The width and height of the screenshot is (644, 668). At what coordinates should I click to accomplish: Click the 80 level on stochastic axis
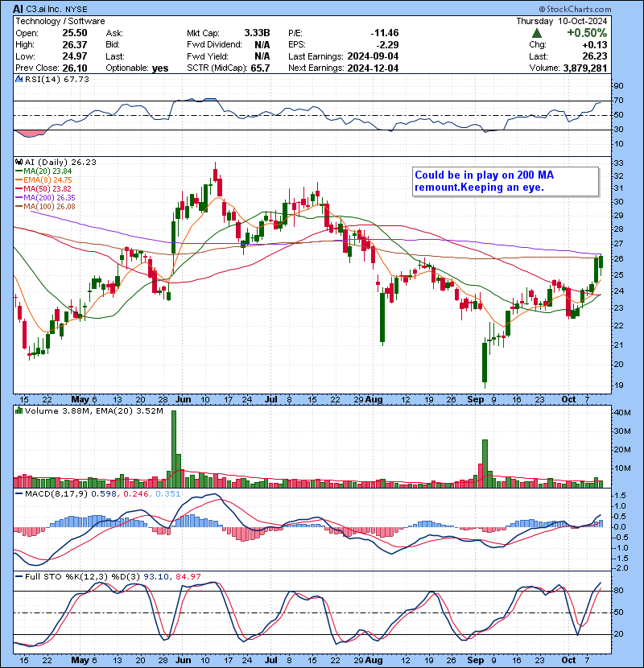click(618, 591)
